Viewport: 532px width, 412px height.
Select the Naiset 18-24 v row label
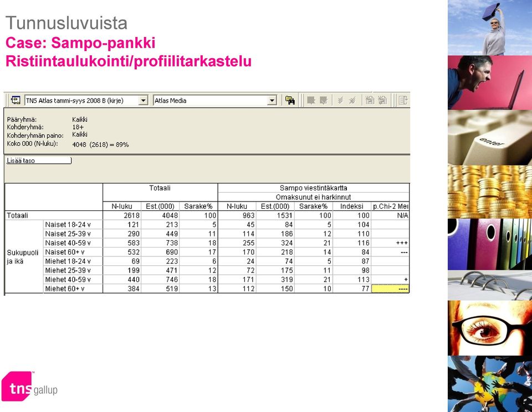pos(73,224)
